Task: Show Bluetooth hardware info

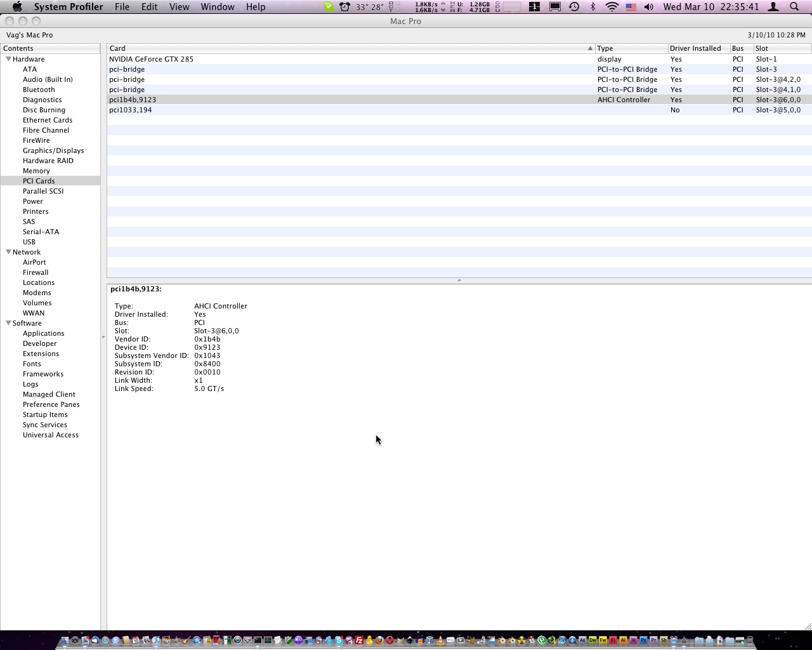Action: (x=39, y=90)
